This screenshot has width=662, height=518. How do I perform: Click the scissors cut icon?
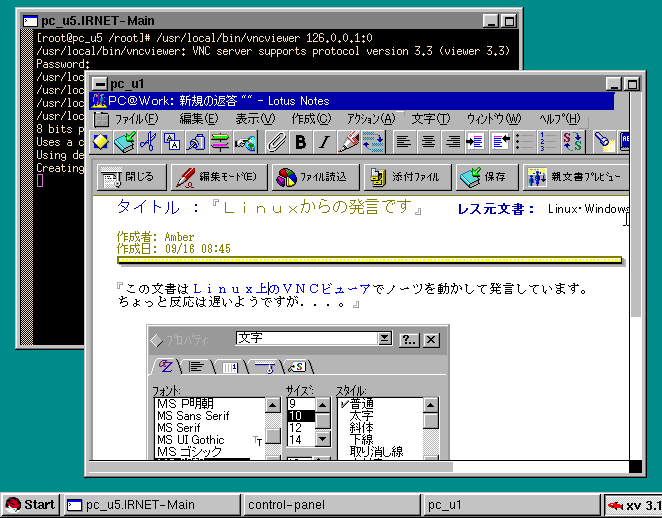(148, 142)
